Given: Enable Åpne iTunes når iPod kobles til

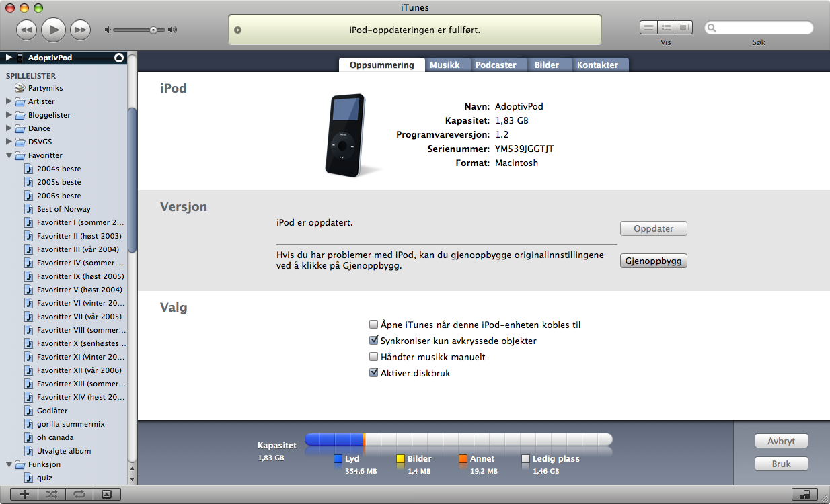Looking at the screenshot, I should click(x=374, y=325).
